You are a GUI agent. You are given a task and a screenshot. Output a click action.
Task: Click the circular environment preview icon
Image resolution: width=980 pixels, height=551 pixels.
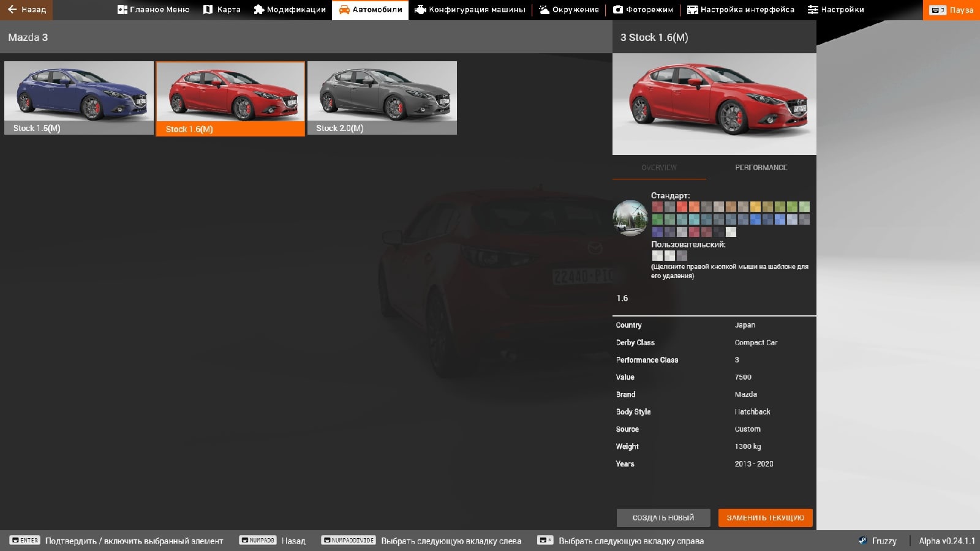[630, 218]
